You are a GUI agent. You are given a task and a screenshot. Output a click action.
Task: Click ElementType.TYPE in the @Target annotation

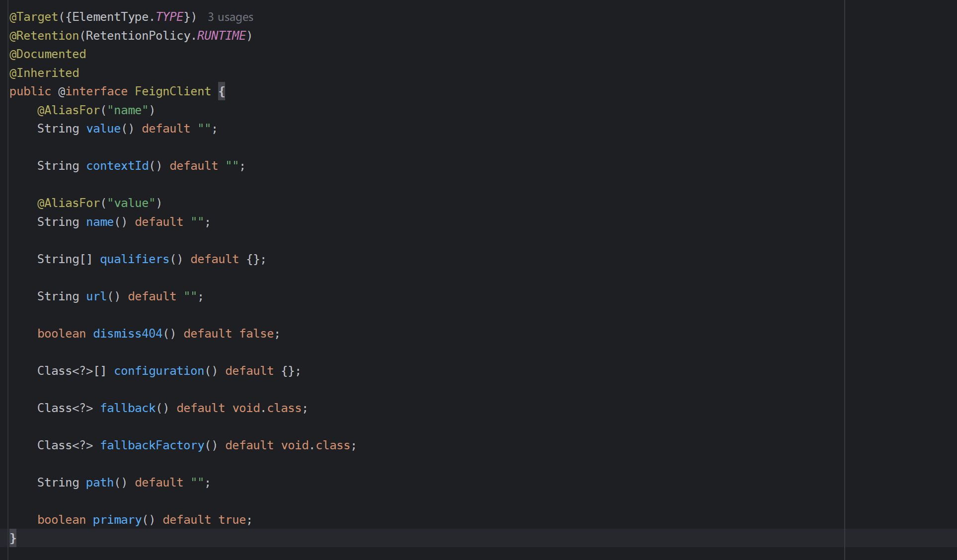tap(128, 17)
